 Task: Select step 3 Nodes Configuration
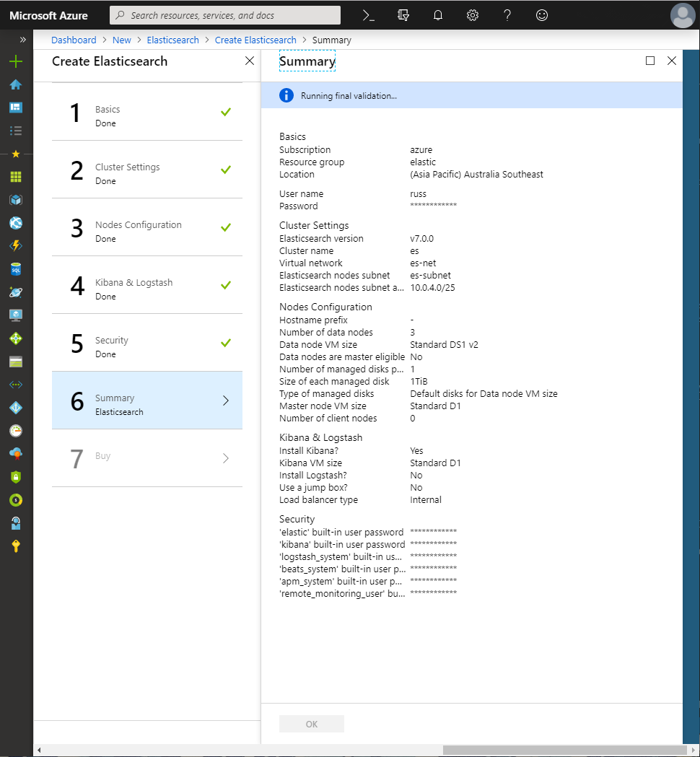tap(147, 227)
